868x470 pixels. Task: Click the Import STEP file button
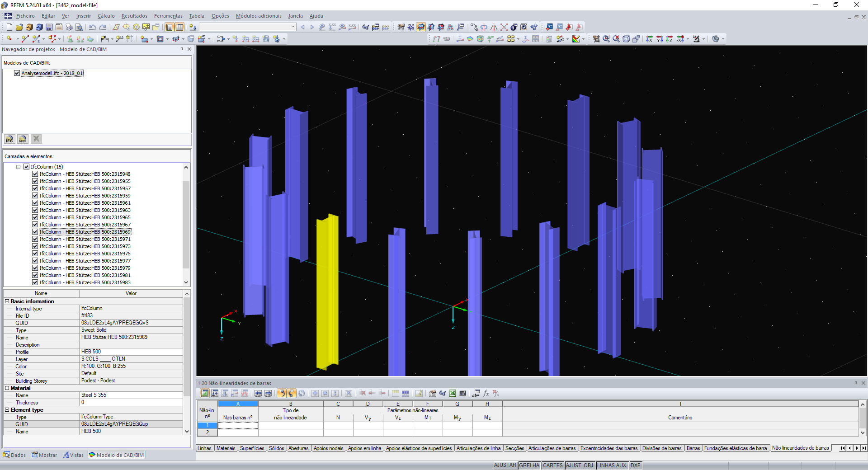click(x=23, y=139)
